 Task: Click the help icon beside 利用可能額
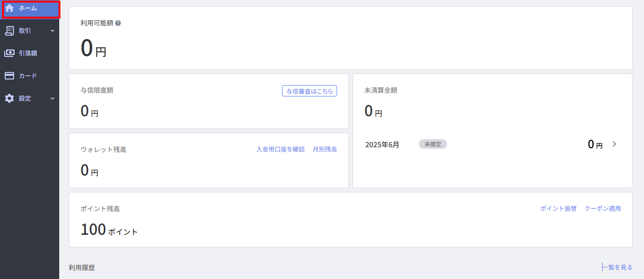pos(118,23)
